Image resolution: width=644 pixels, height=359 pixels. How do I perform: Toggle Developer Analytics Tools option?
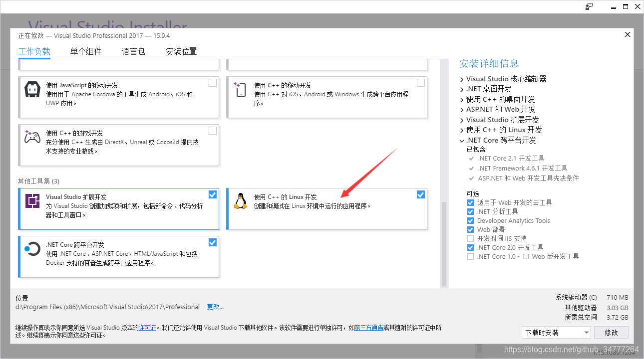470,220
